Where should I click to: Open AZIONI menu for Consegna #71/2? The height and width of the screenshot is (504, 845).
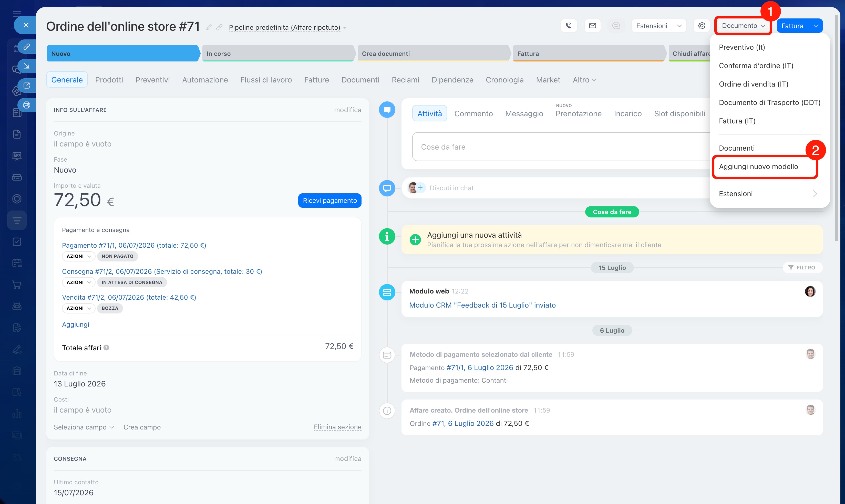point(78,282)
